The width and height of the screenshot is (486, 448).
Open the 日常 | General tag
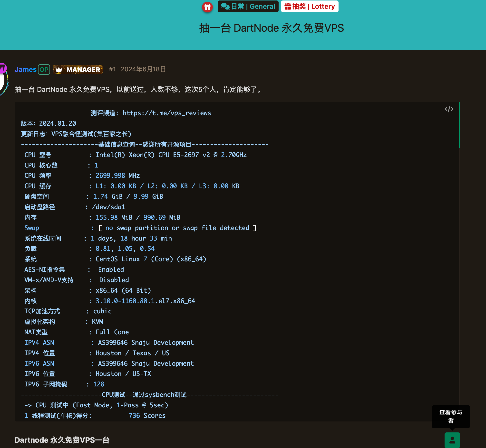click(248, 6)
